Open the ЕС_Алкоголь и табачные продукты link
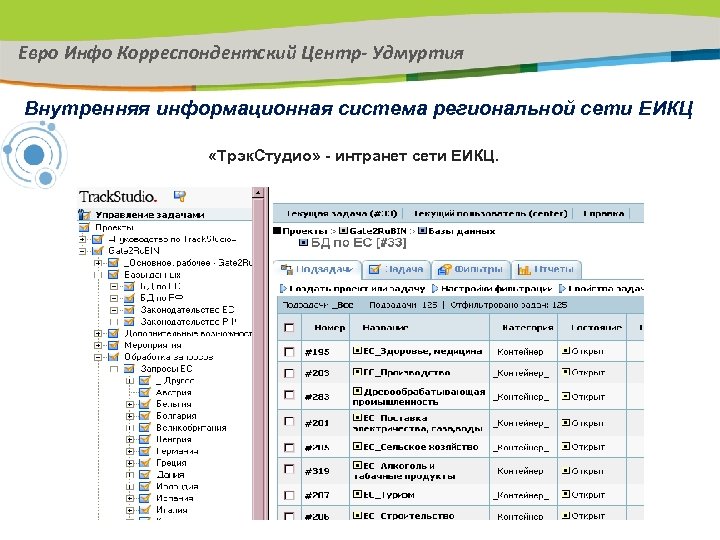 point(404,471)
